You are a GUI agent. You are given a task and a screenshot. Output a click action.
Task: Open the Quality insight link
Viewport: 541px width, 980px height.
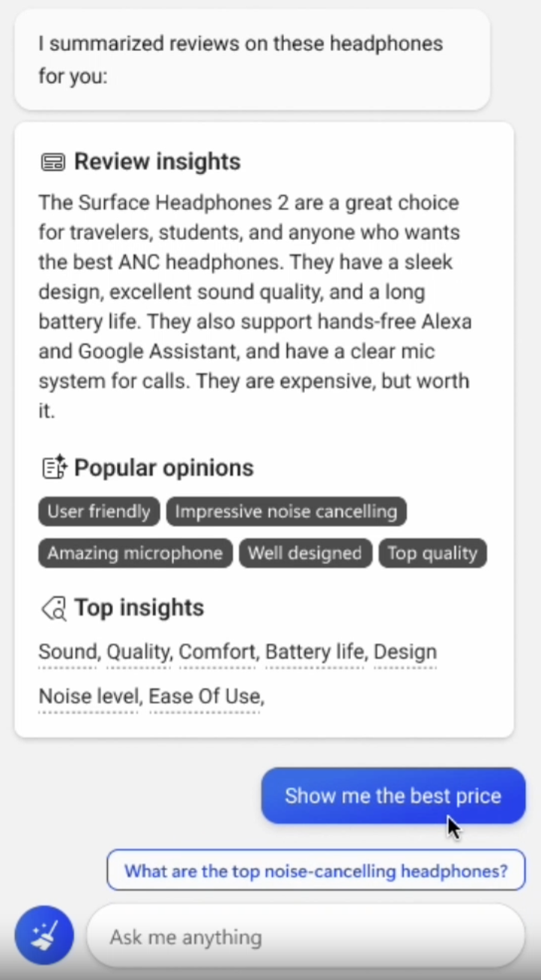(139, 652)
